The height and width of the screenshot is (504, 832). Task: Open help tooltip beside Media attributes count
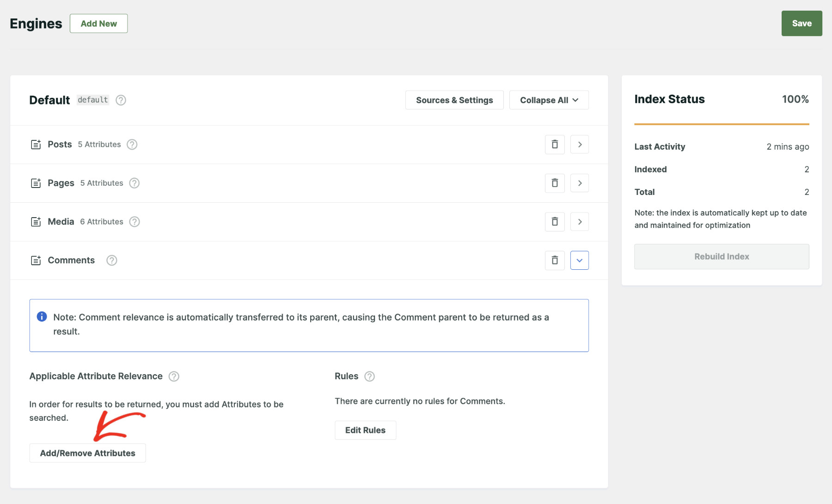coord(135,222)
